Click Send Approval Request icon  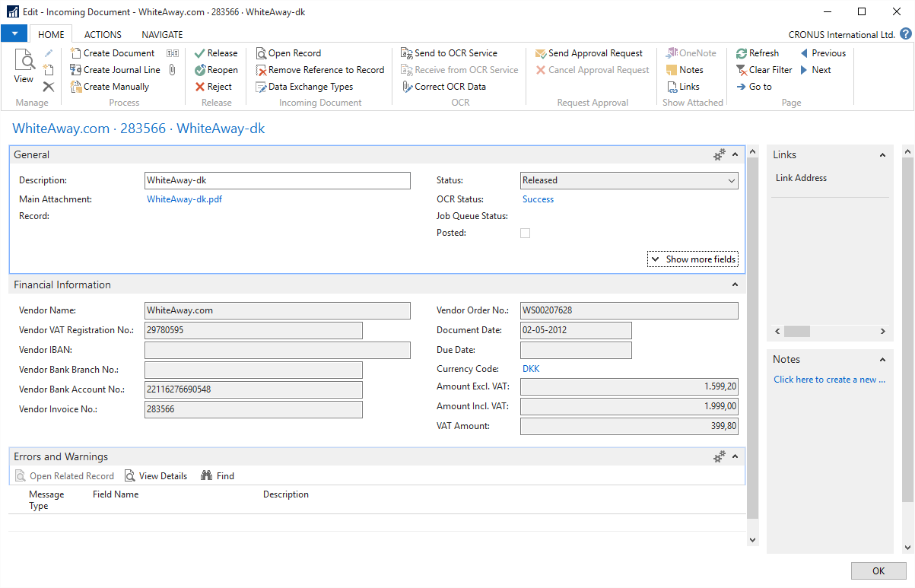coord(541,53)
